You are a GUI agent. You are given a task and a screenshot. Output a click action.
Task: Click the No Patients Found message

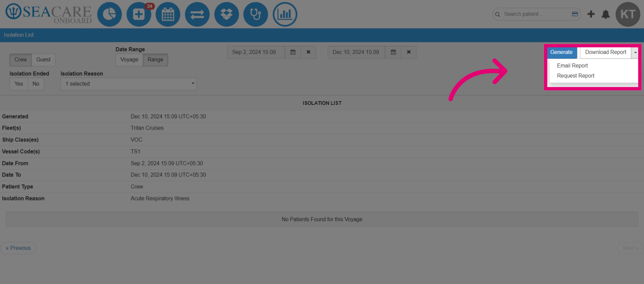(x=322, y=219)
